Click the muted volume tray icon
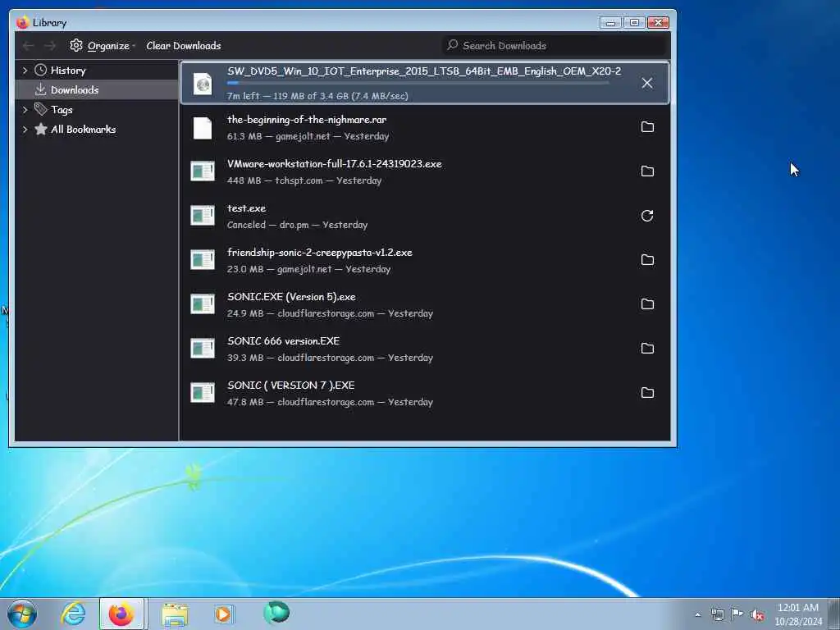The height and width of the screenshot is (630, 840). pyautogui.click(x=757, y=615)
